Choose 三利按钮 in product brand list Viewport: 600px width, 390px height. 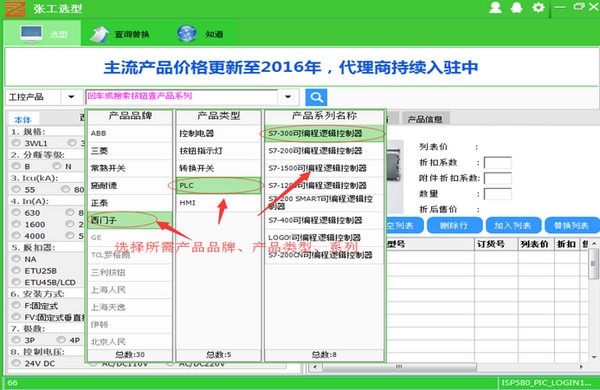click(130, 273)
